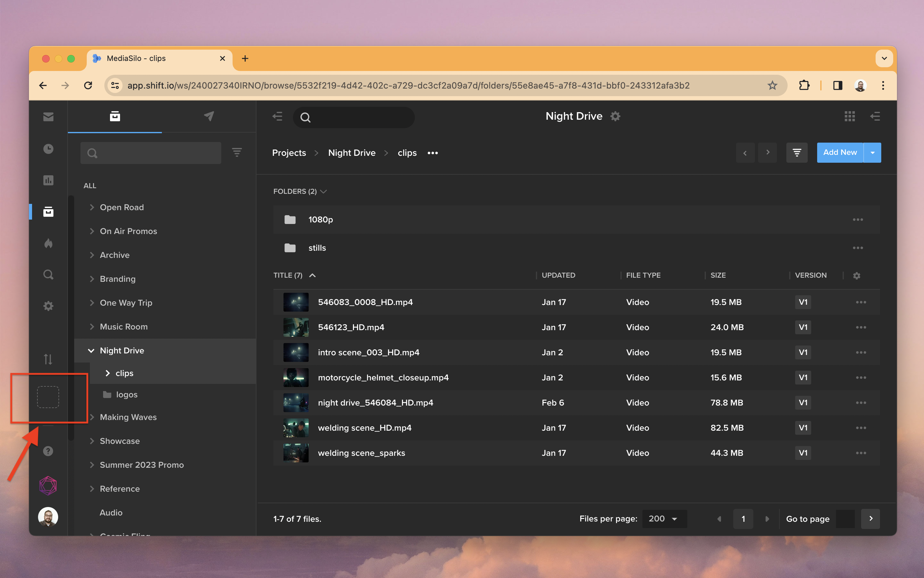Image resolution: width=924 pixels, height=578 pixels.
Task: Open the user profile avatar in sidebar
Action: click(48, 517)
